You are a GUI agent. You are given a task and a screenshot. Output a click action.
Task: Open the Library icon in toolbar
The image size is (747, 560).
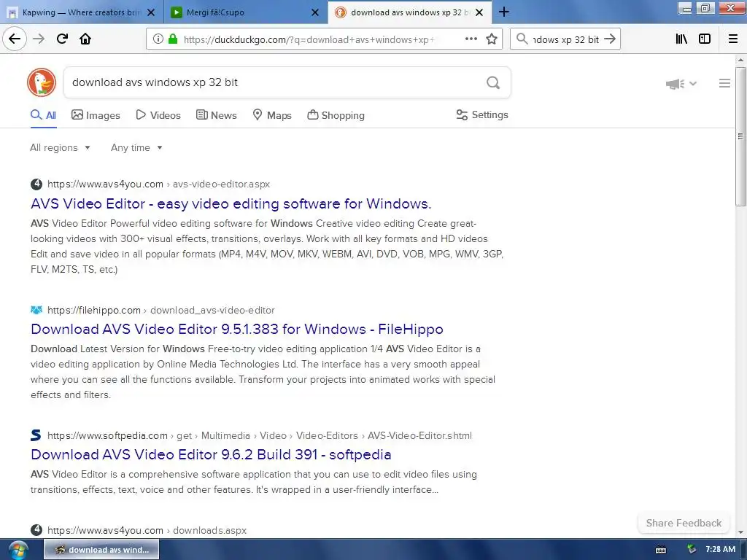(681, 39)
